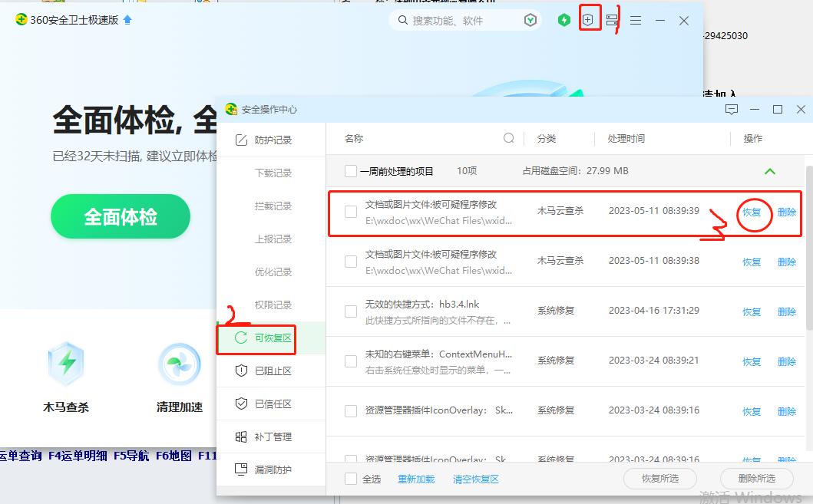Image resolution: width=813 pixels, height=504 pixels.
Task: Click the blue upgrade arrow next to 360安全卫士极速版
Action: coord(127,20)
